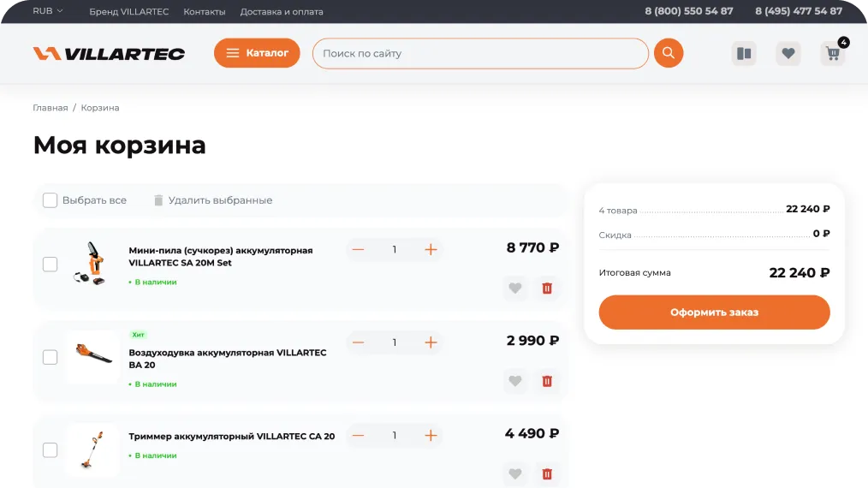This screenshot has width=868, height=488.
Task: Click the Скидка label in summary
Action: click(x=615, y=235)
